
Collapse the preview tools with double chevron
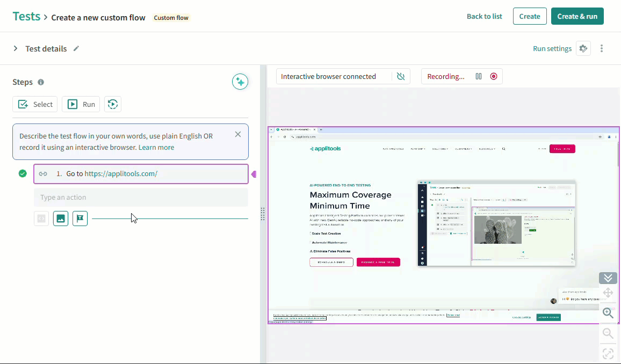608,278
